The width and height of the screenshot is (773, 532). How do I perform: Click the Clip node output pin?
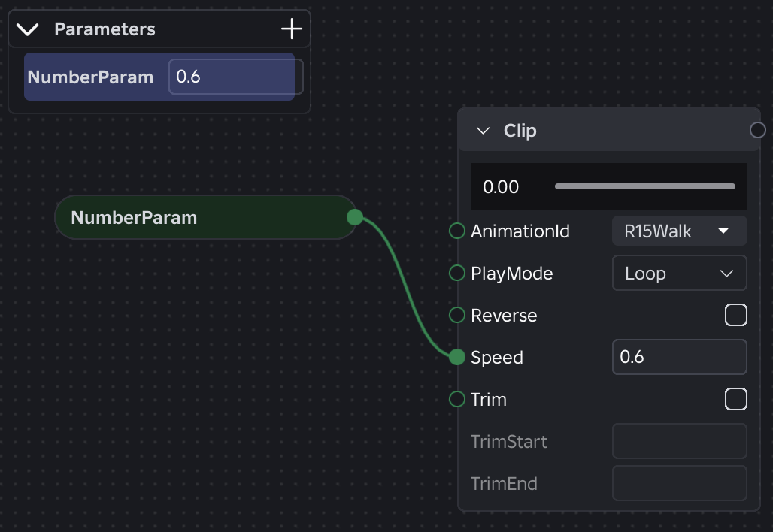point(758,130)
